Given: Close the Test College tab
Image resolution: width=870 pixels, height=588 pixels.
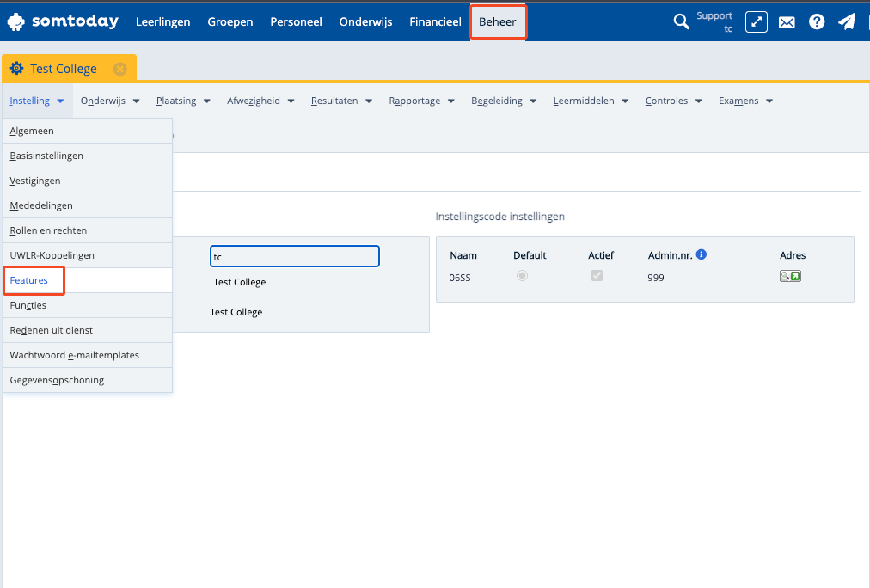Looking at the screenshot, I should pyautogui.click(x=120, y=69).
